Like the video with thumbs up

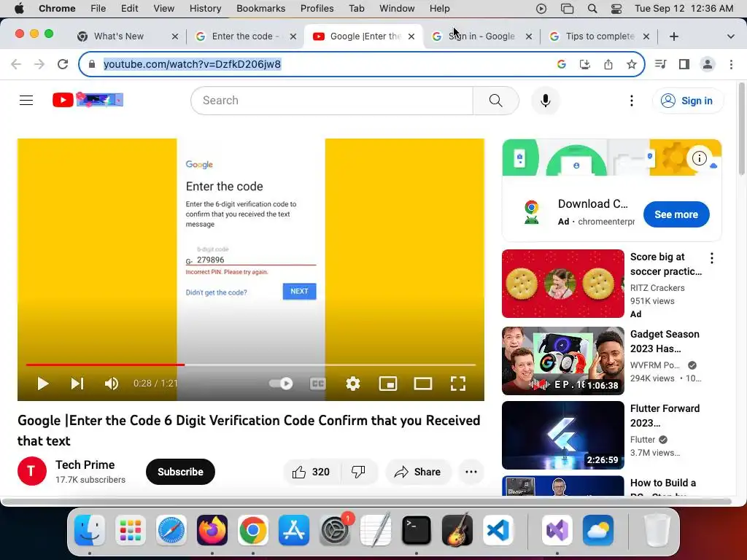coord(311,472)
